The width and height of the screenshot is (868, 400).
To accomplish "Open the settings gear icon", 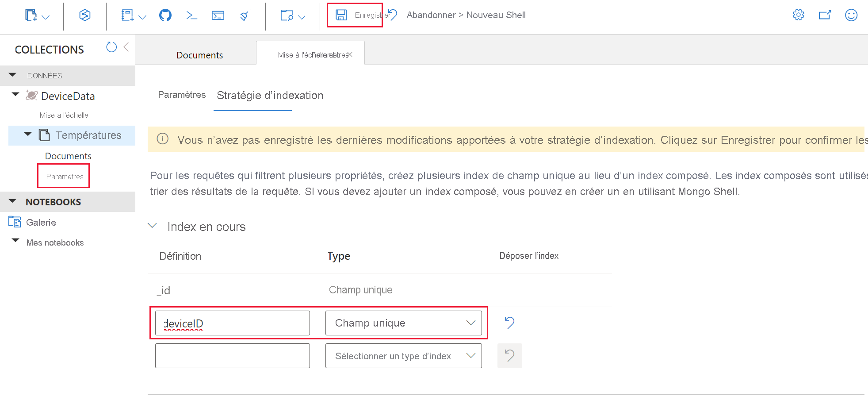I will click(x=798, y=15).
